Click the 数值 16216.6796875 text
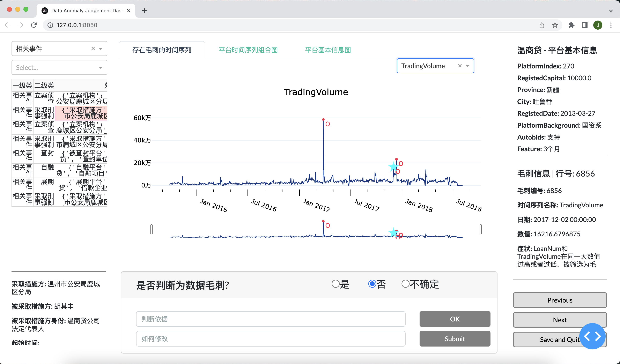 pos(548,234)
